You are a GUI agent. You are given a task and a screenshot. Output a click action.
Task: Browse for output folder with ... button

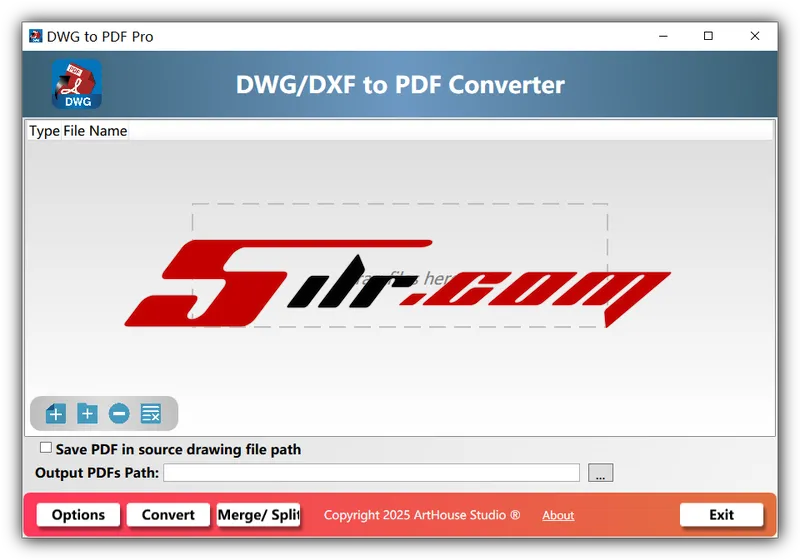tap(601, 472)
